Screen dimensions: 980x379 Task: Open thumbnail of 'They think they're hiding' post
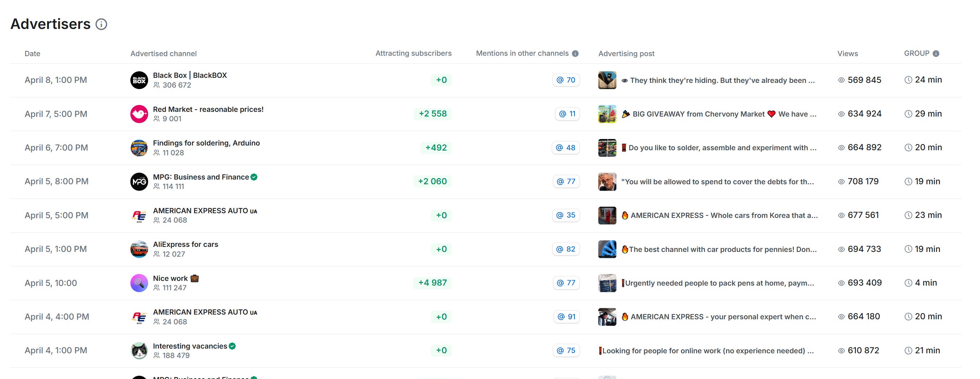click(607, 80)
